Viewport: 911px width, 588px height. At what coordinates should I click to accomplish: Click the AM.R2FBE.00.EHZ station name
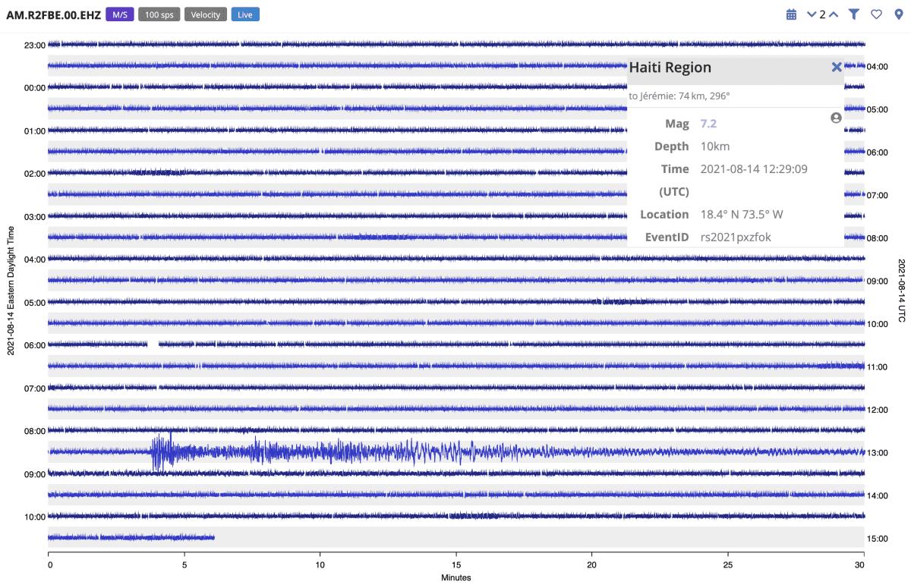52,14
